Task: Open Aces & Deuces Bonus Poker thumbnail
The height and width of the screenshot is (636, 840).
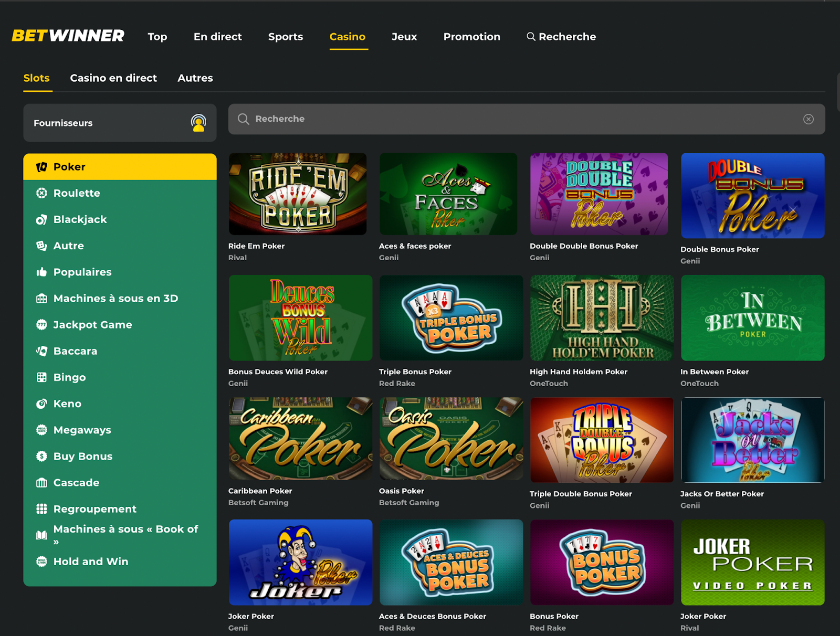Action: (451, 562)
